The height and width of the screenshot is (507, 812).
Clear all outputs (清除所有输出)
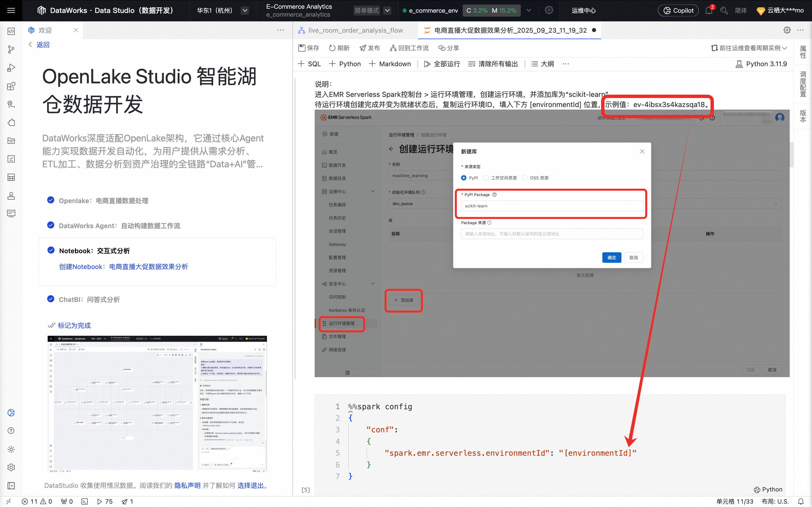coord(493,64)
